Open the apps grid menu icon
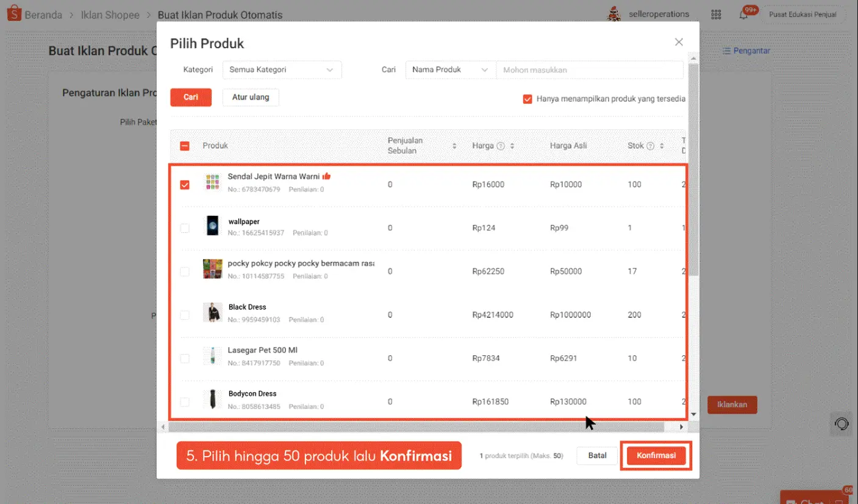This screenshot has height=504, width=858. tap(716, 15)
